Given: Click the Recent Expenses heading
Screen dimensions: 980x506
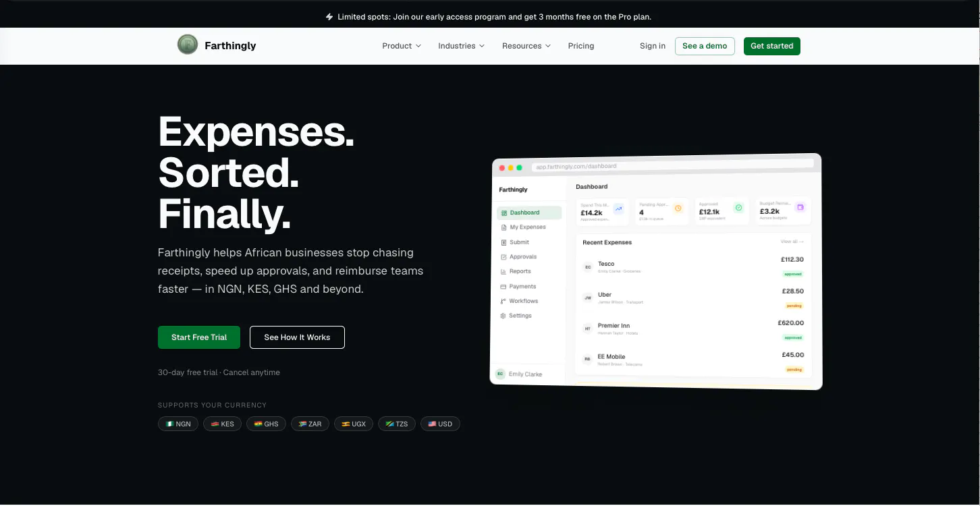Looking at the screenshot, I should (607, 242).
